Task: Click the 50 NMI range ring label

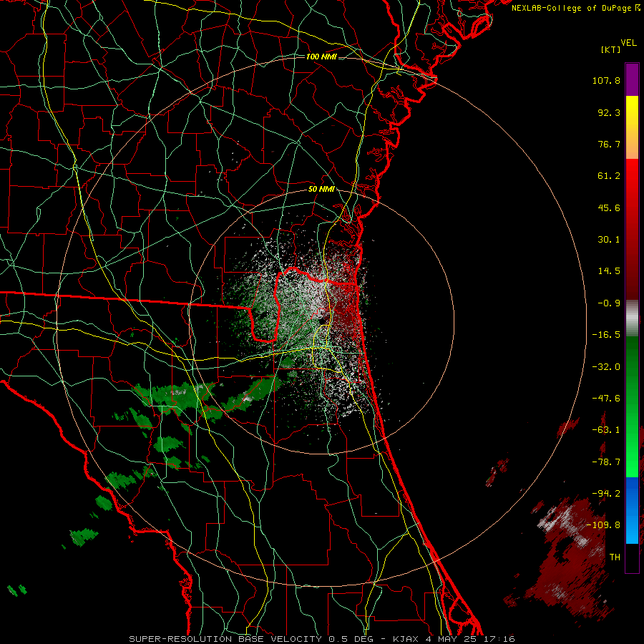Action: (321, 190)
